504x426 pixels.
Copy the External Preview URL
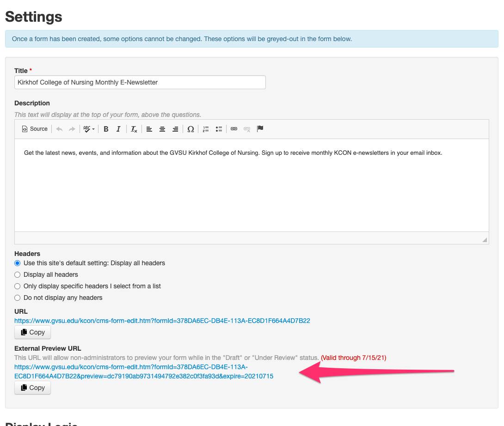(x=32, y=388)
